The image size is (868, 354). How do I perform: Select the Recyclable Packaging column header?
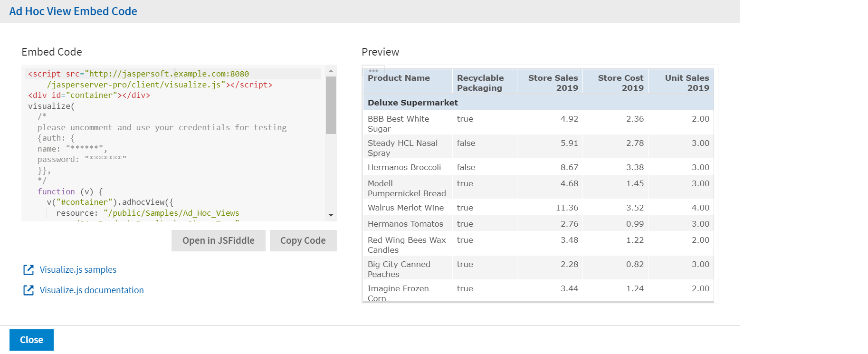pos(485,81)
